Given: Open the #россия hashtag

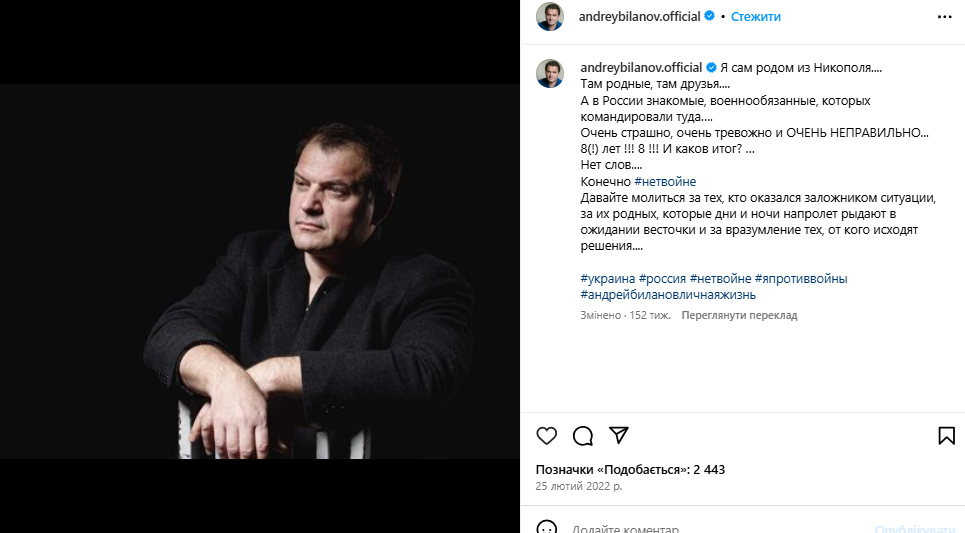Looking at the screenshot, I should [x=662, y=279].
